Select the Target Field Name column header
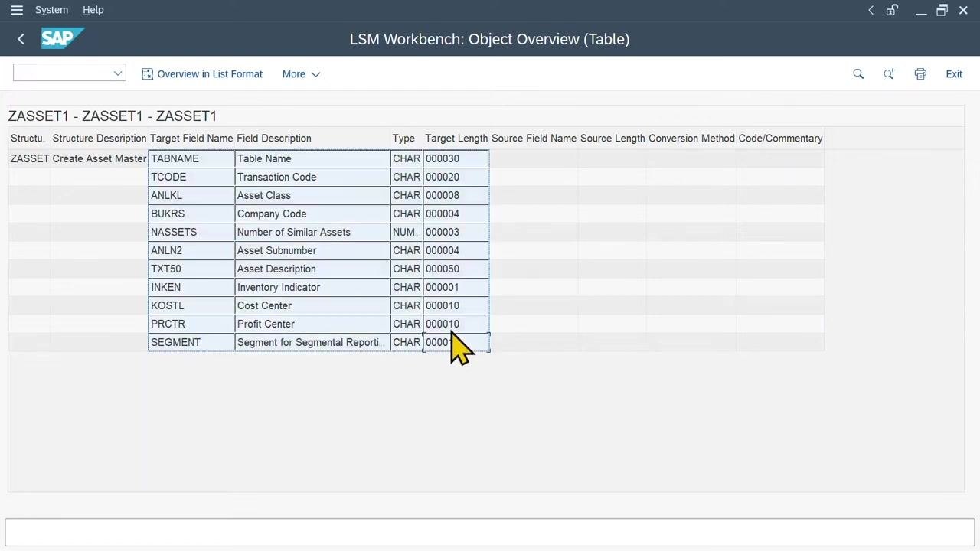980x551 pixels. click(x=191, y=139)
